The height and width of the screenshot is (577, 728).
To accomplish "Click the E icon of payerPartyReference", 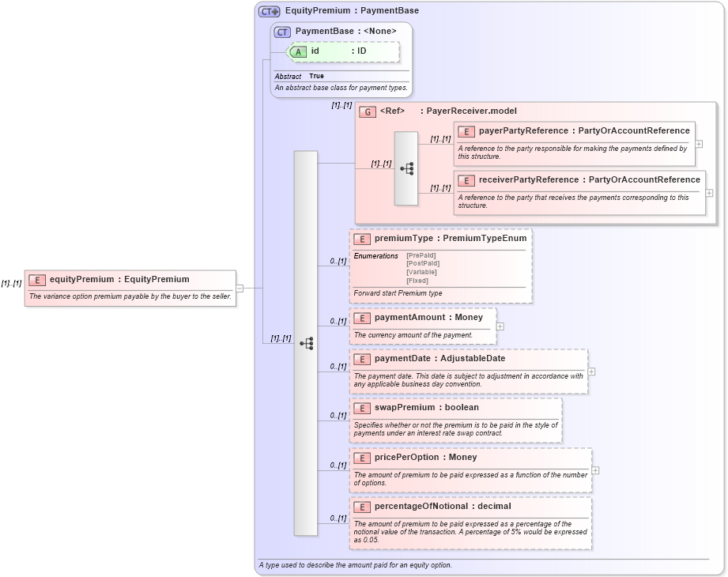I will pos(466,132).
